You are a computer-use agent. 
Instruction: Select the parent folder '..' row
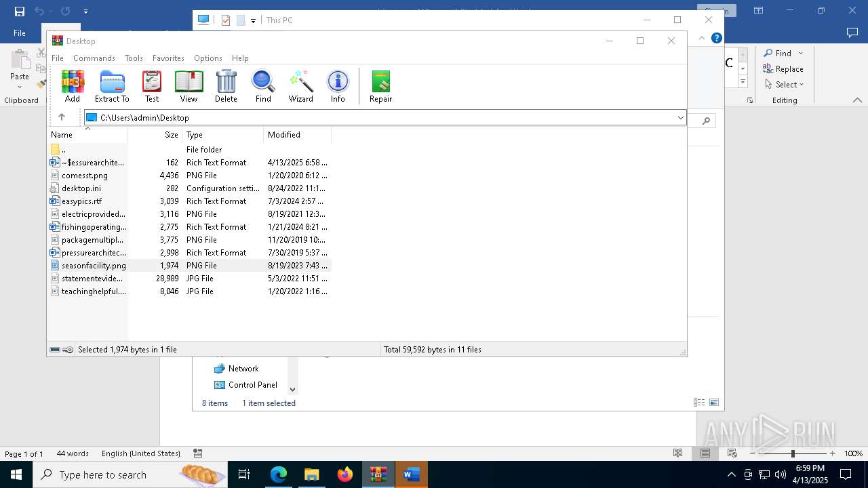190,149
